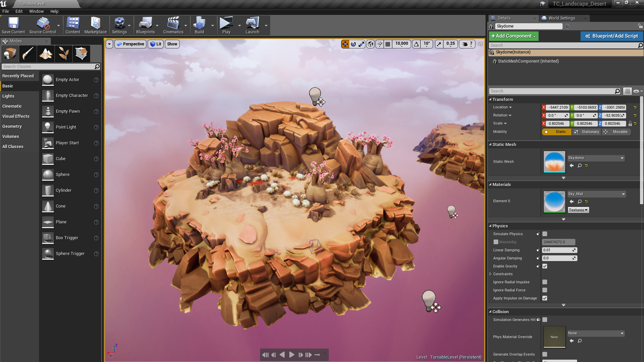Click the Lit view mode button
This screenshot has height=362, width=644.
point(156,44)
